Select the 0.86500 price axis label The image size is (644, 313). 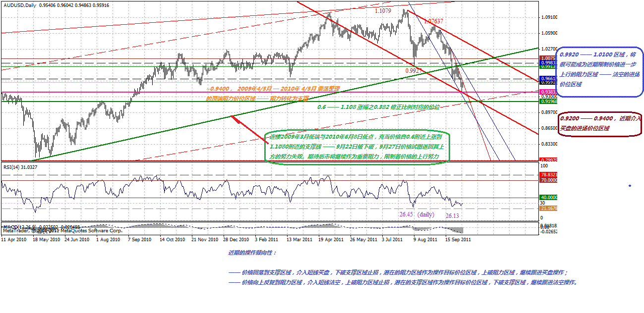coord(549,128)
